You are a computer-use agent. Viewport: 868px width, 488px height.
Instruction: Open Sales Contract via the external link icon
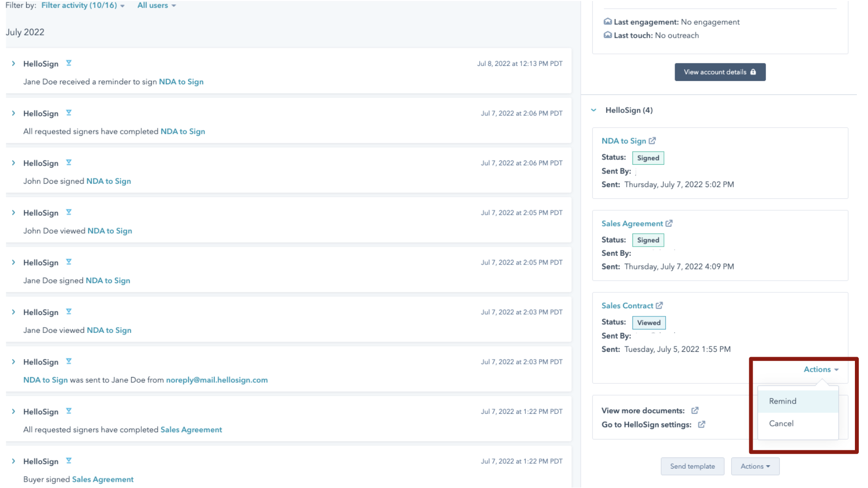point(660,305)
